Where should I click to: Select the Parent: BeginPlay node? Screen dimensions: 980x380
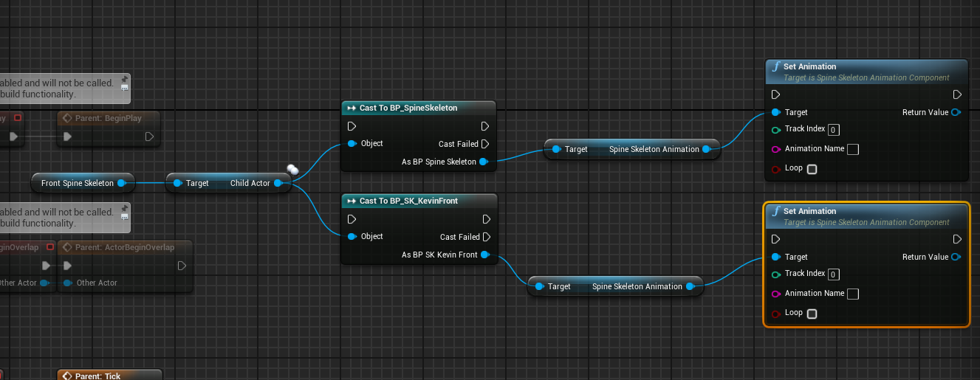109,128
